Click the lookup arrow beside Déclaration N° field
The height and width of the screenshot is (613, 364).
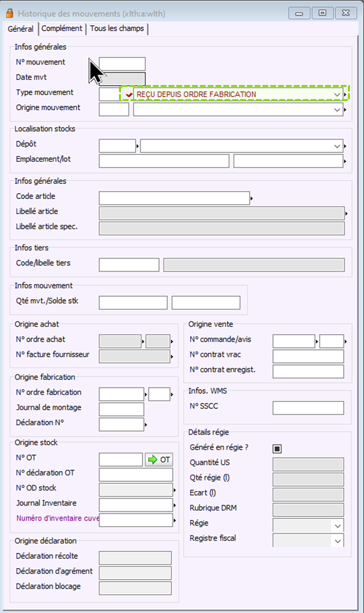point(146,425)
